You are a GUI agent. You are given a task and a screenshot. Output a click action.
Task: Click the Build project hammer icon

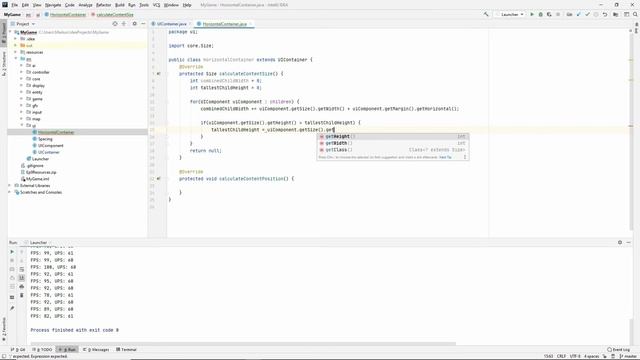click(x=486, y=14)
